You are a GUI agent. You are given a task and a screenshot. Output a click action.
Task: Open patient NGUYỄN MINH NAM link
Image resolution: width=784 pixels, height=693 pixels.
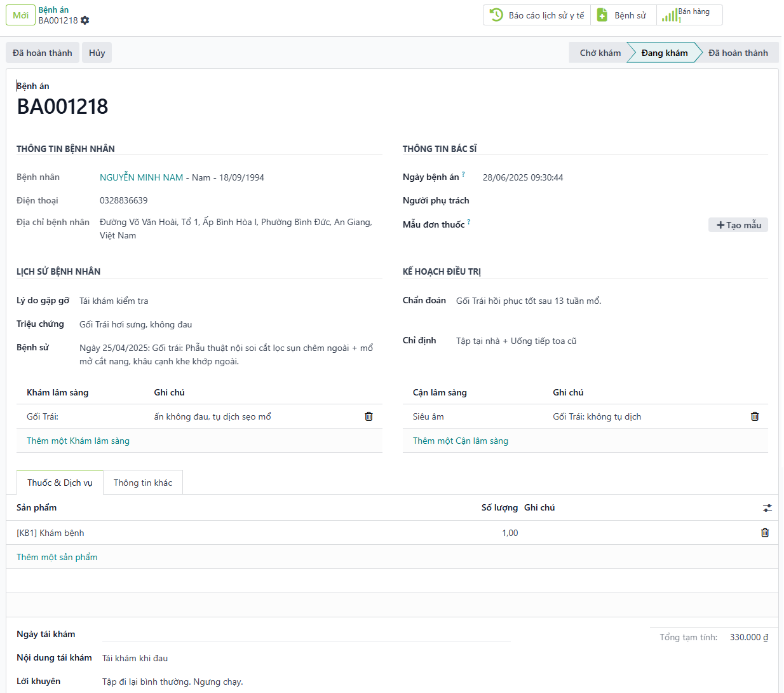pyautogui.click(x=141, y=177)
